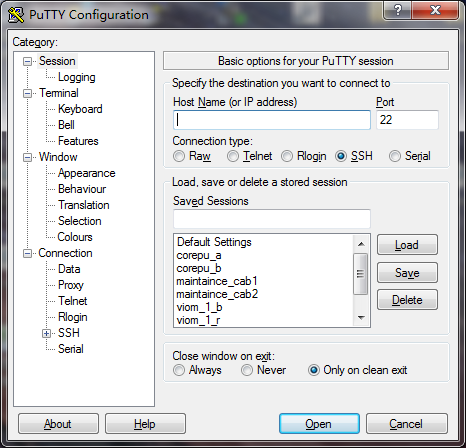The width and height of the screenshot is (466, 448).
Task: Collapse the Connection tree node
Action: point(27,254)
